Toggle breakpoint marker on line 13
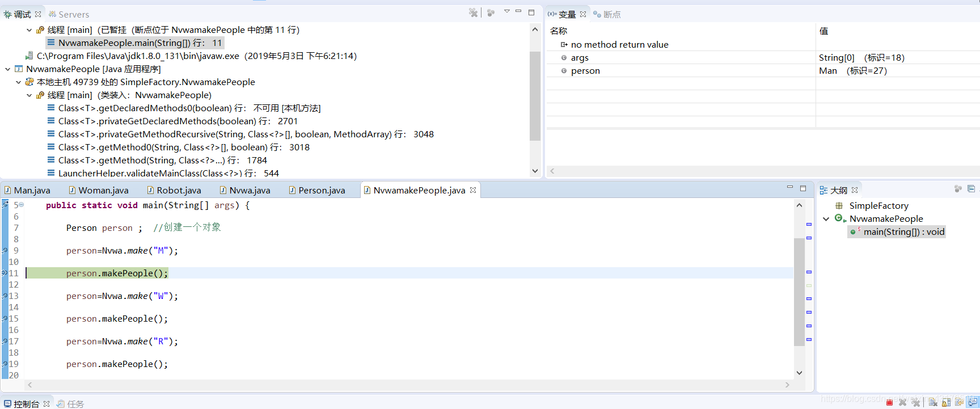This screenshot has width=980, height=409. [x=5, y=296]
